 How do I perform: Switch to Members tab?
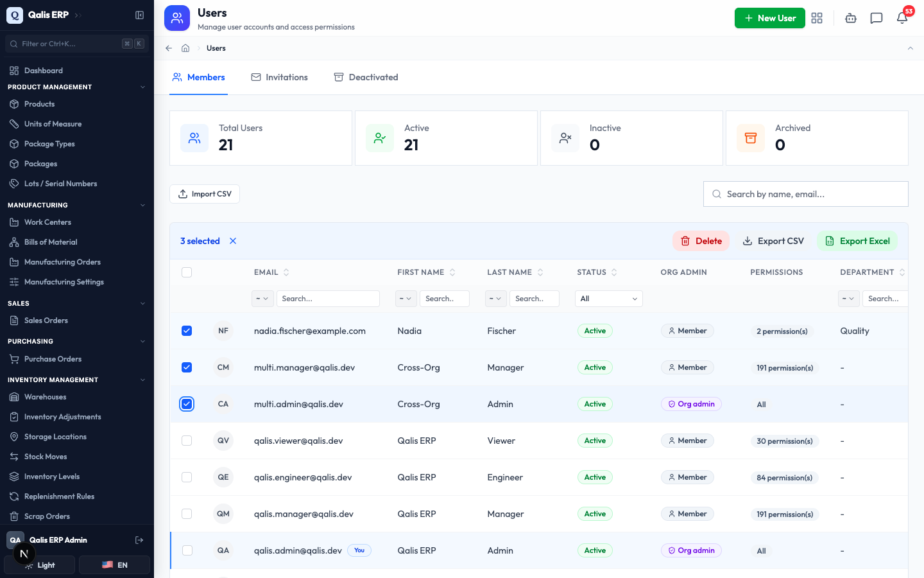coord(198,77)
